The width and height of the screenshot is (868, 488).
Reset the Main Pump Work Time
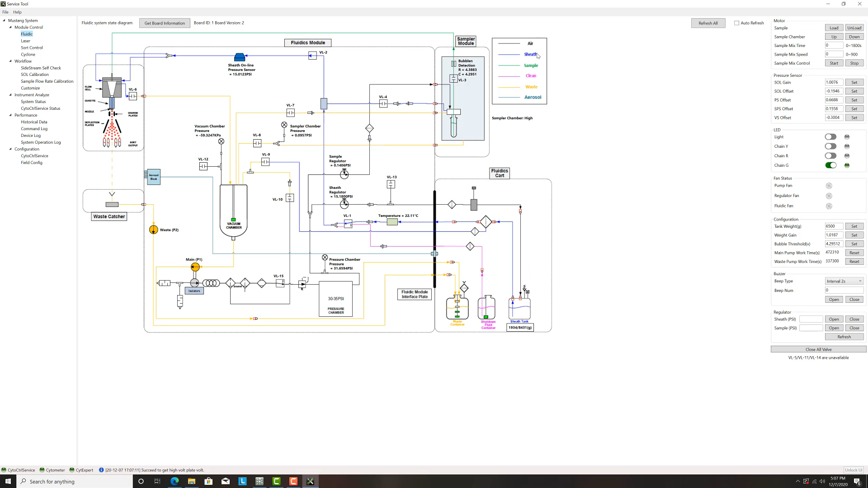tap(854, 253)
